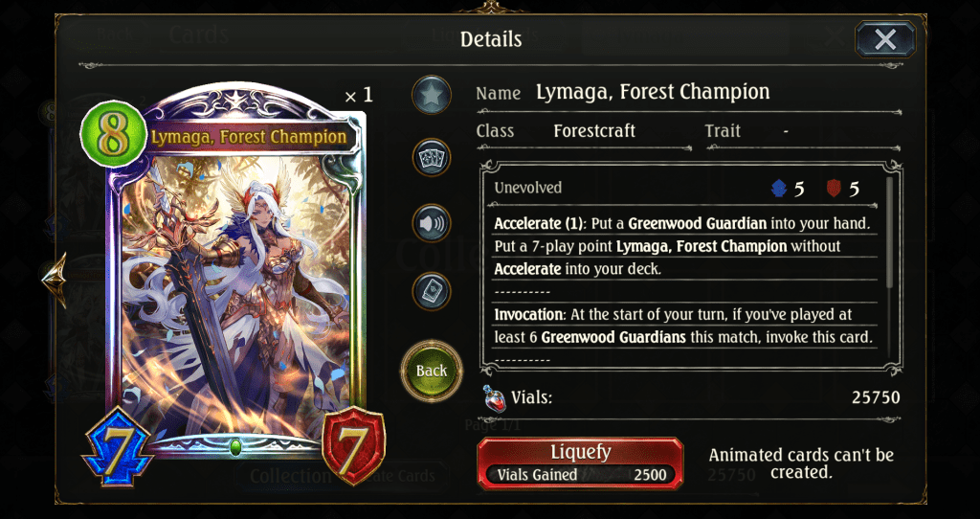Open the related cards icon
The image size is (980, 519).
tap(432, 156)
